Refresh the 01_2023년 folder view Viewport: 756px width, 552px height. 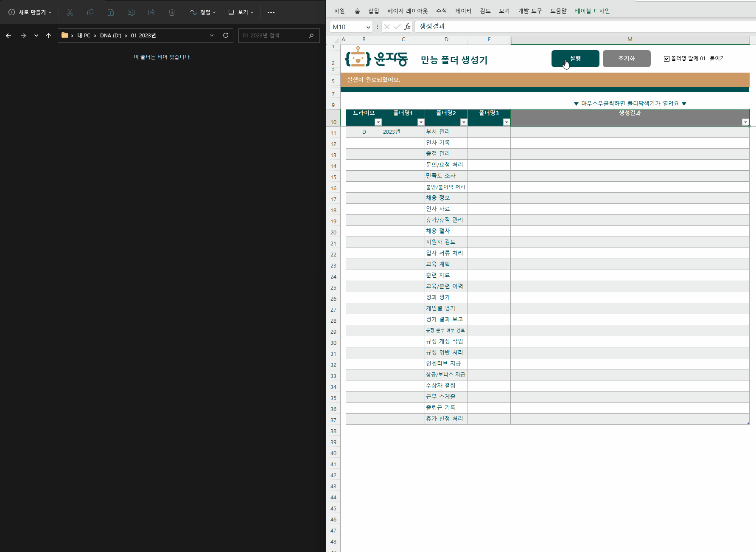coord(226,35)
